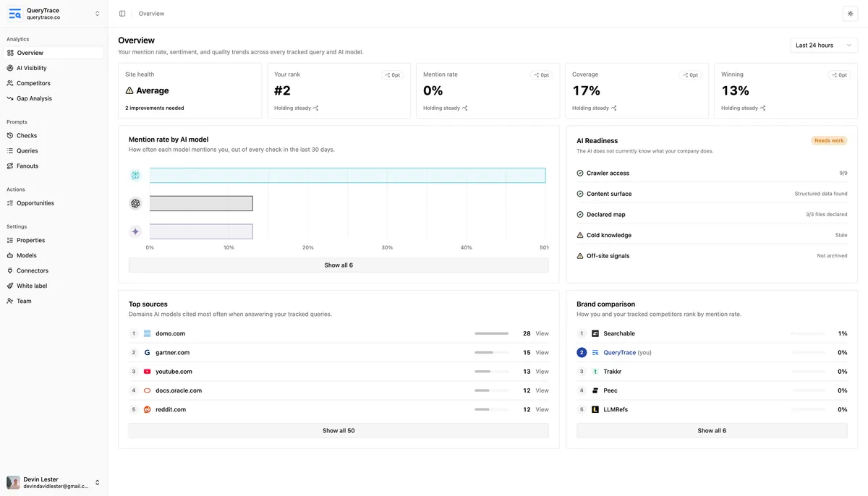This screenshot has height=496, width=868.
Task: Go to Overview in the sidebar
Action: tap(54, 53)
